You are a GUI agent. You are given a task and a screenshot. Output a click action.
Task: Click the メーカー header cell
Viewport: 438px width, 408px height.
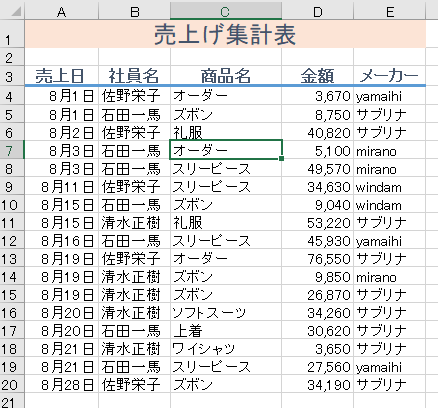click(x=389, y=75)
